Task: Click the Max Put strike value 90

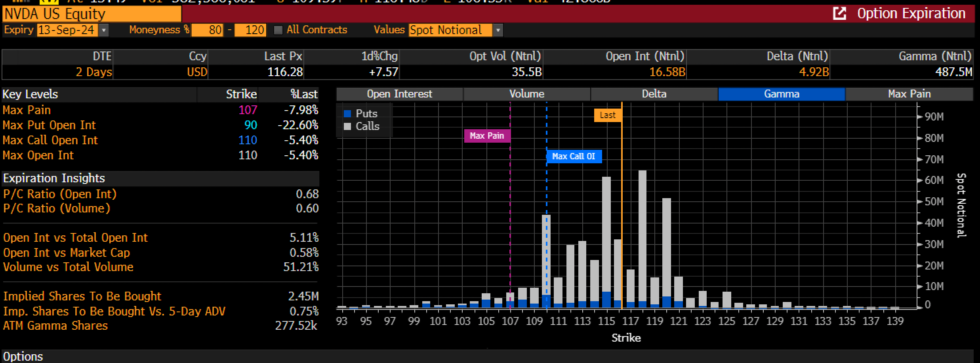Action: click(x=251, y=125)
